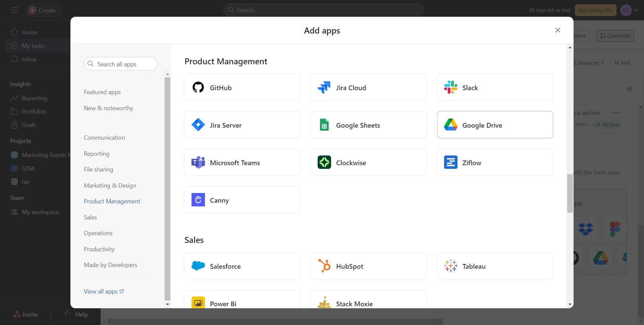Screen dimensions: 644x325
Task: Select the Operations category
Action: tap(98, 233)
